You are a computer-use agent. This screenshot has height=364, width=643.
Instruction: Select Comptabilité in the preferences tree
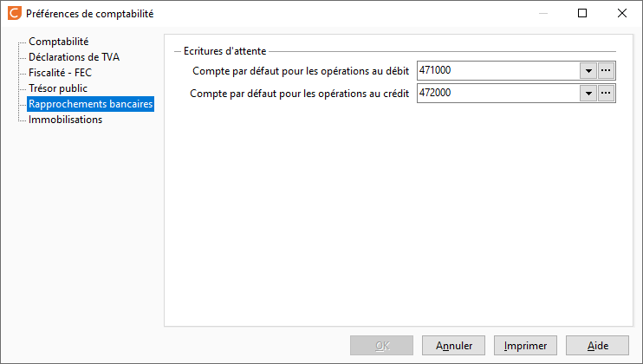[x=59, y=42]
